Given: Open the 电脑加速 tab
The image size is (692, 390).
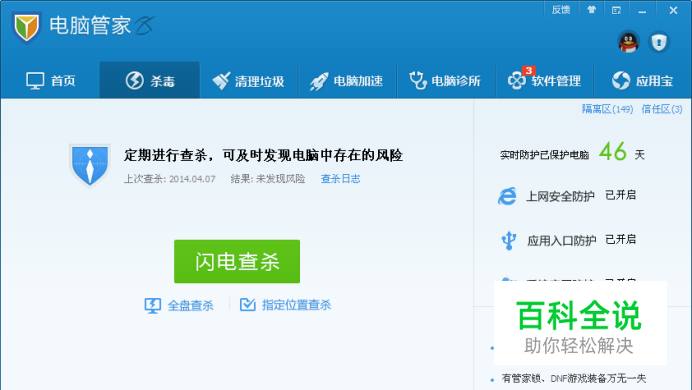Looking at the screenshot, I should [x=347, y=81].
